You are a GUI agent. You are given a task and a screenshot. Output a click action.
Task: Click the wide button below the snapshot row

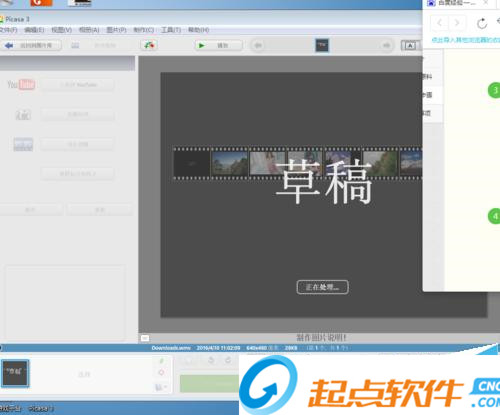78,174
